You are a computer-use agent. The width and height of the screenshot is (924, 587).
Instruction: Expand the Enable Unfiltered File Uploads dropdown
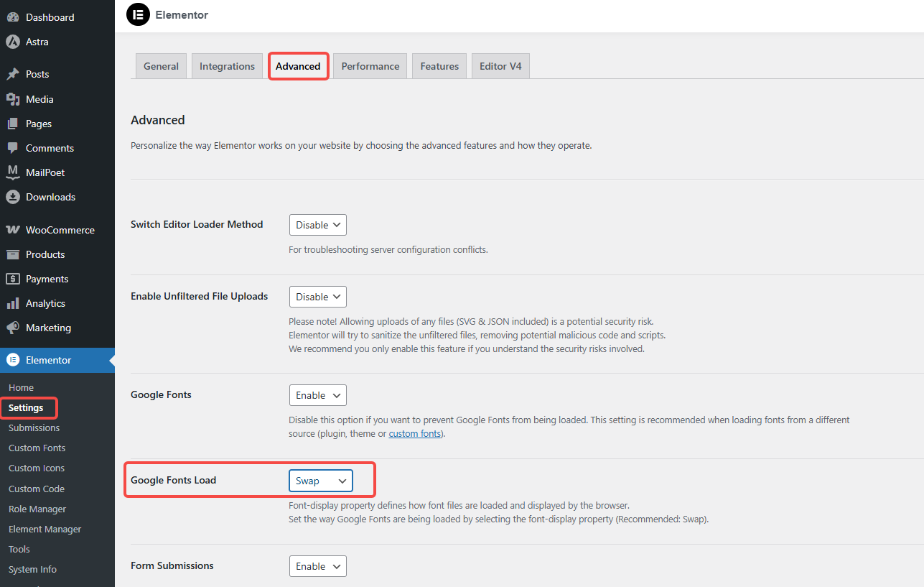(317, 296)
